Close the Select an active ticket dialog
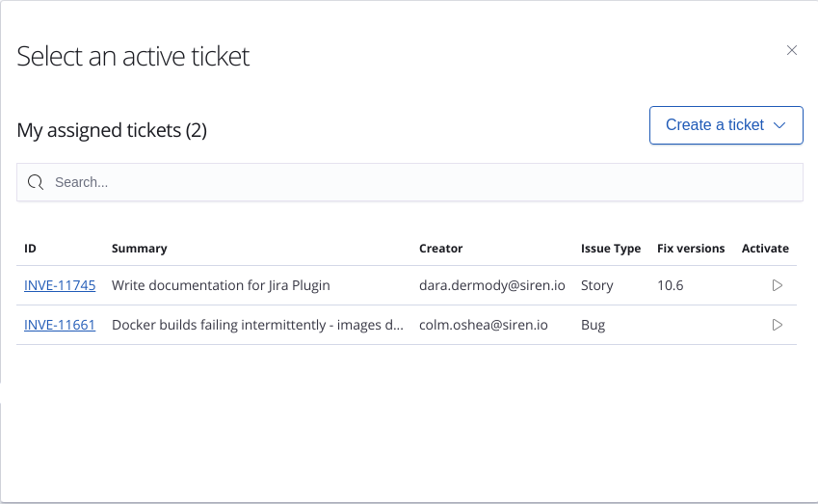818x504 pixels. point(792,50)
